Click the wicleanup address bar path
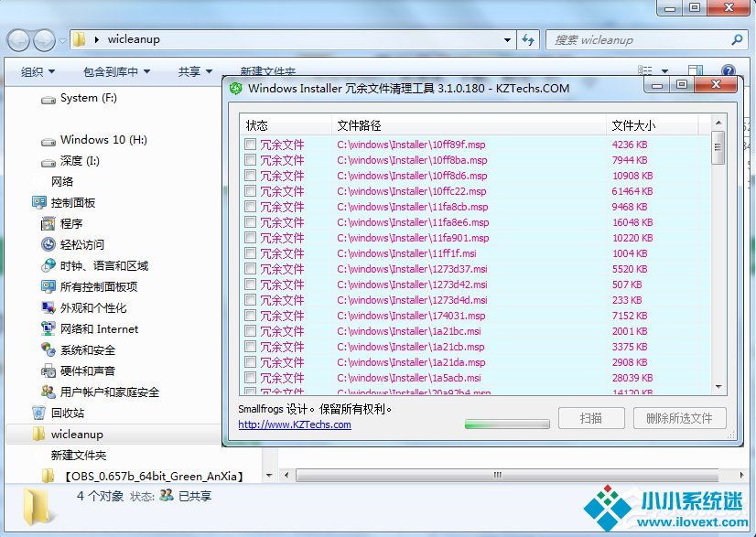 click(x=134, y=39)
